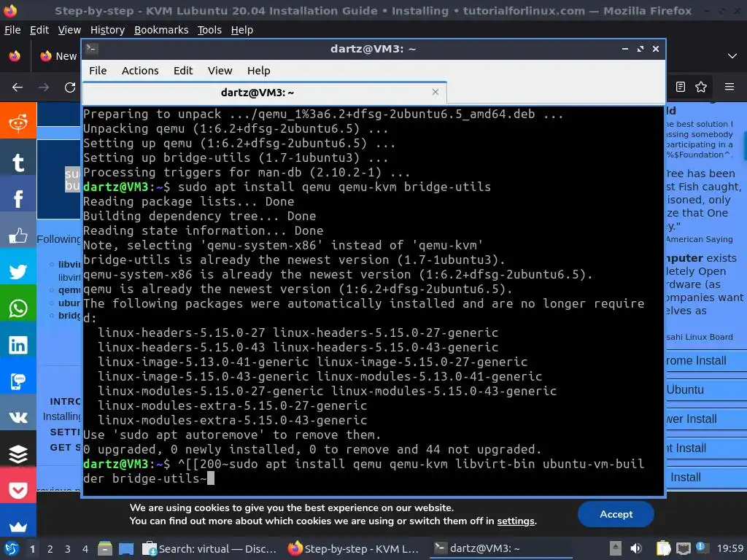The height and width of the screenshot is (560, 747).
Task: Go back in Firefox with the back arrow
Action: pos(18,87)
